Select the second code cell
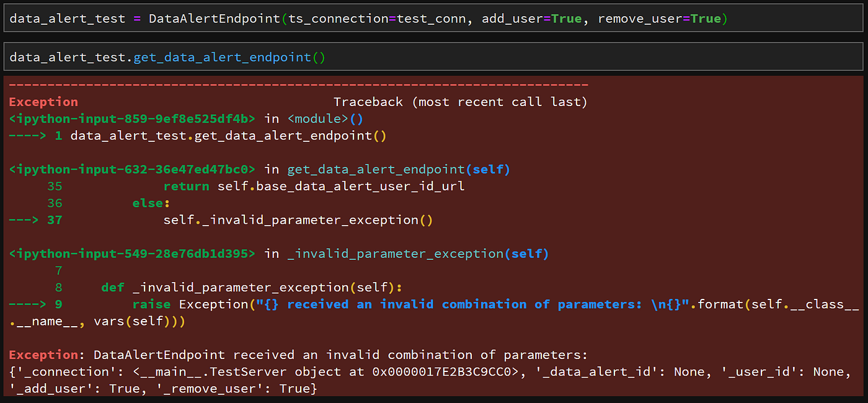Viewport: 868px width, 403px height. [x=434, y=56]
